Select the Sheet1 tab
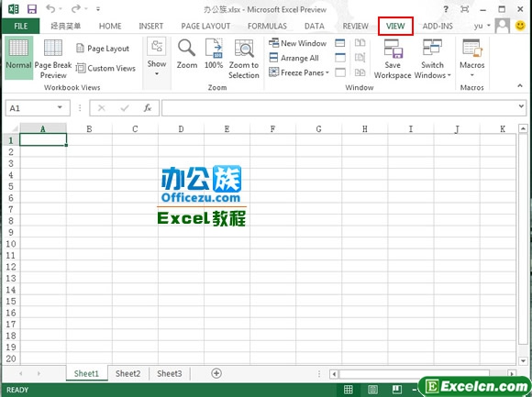 pyautogui.click(x=86, y=373)
